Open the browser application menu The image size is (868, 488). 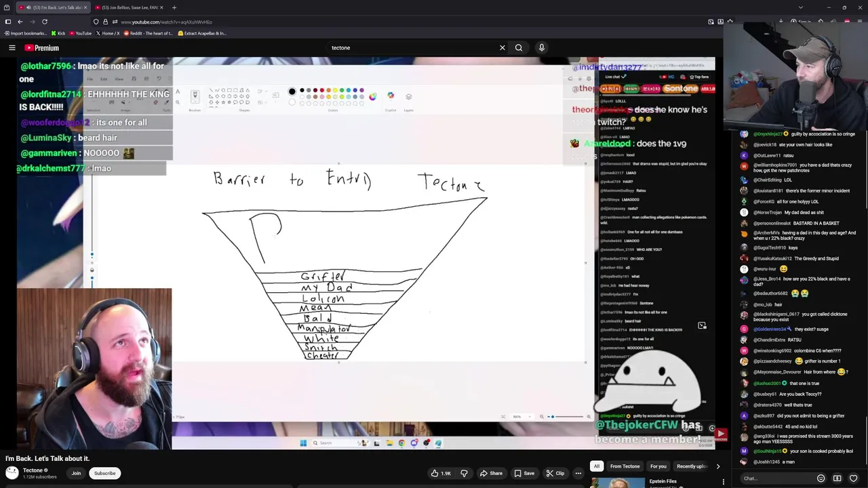[x=861, y=22]
